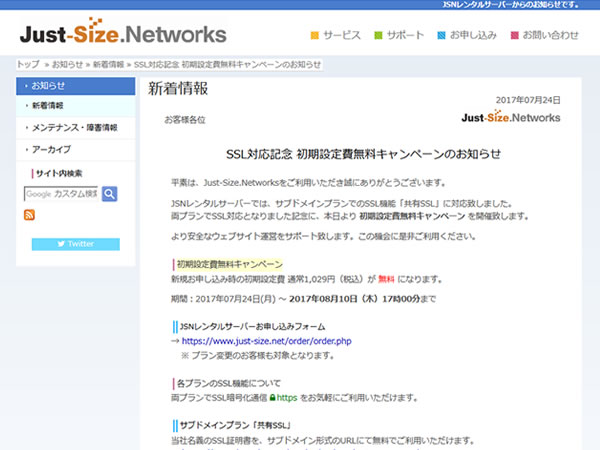The image size is (600, 450).
Task: Click the top banner JSNレンタルサーバー notice text
Action: [x=510, y=5]
